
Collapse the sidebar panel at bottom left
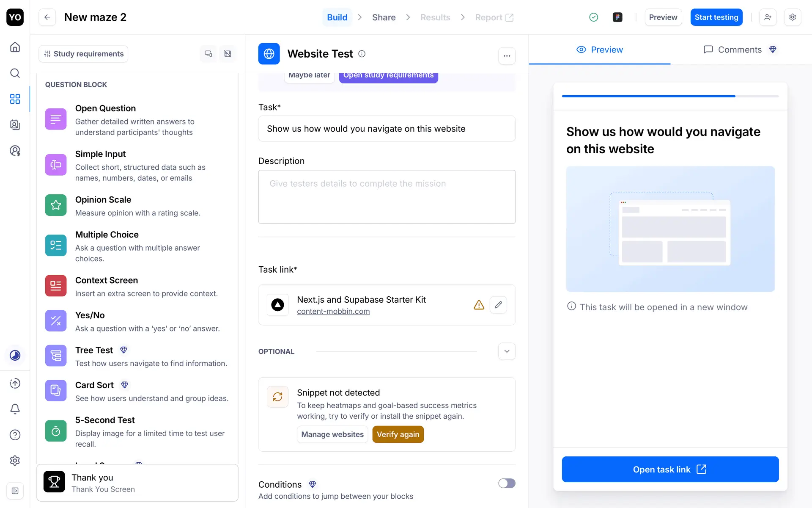[15, 491]
